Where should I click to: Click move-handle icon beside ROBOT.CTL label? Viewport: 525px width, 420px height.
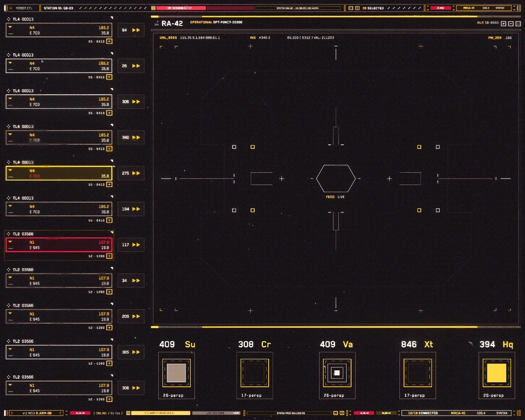point(11,8)
